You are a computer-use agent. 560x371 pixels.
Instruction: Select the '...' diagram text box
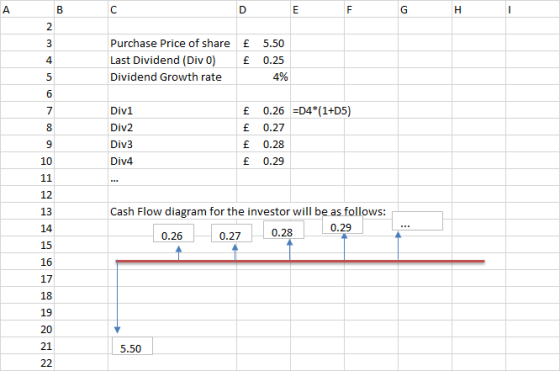coord(418,221)
